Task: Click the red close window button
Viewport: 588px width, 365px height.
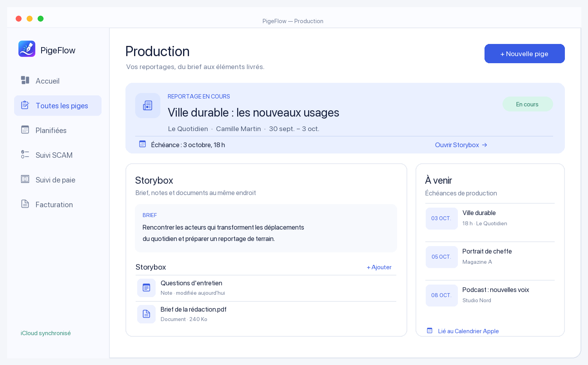Action: pos(18,18)
